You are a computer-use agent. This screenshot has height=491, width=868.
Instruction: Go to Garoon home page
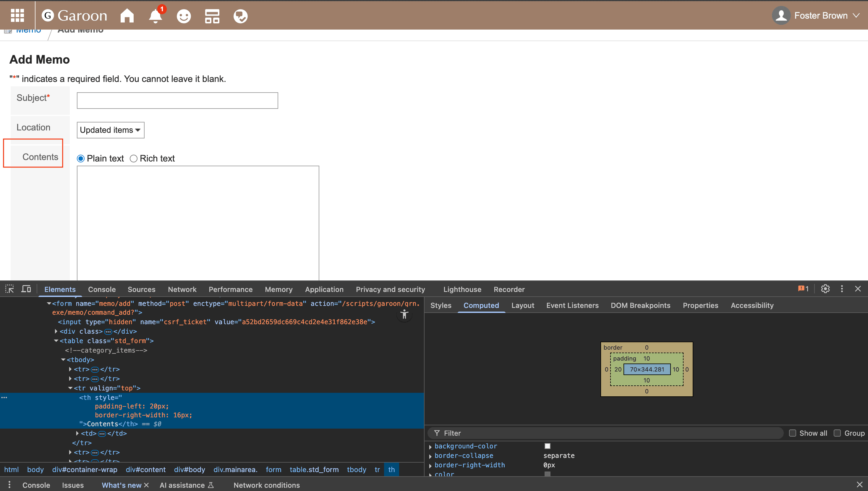coord(127,15)
